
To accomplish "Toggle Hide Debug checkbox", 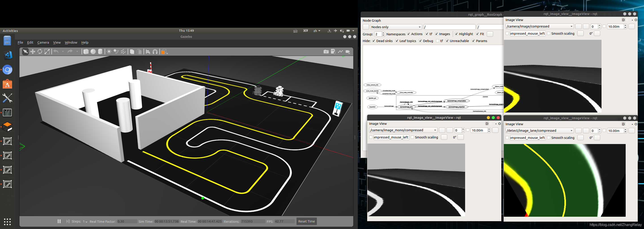I will click(420, 41).
